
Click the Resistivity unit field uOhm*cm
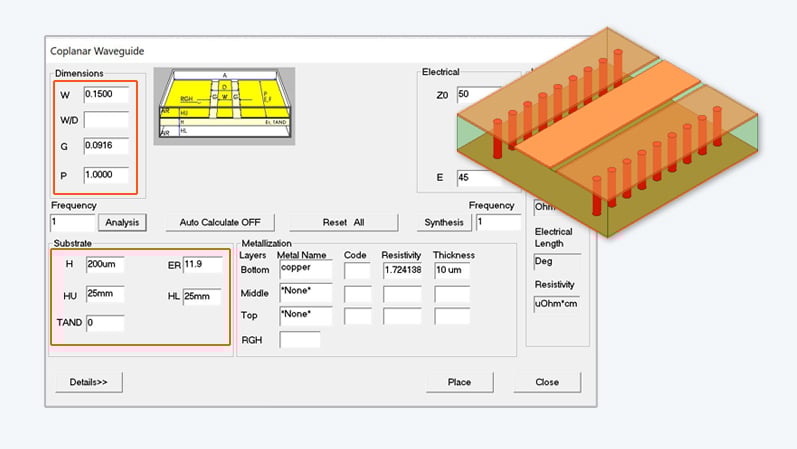[557, 304]
